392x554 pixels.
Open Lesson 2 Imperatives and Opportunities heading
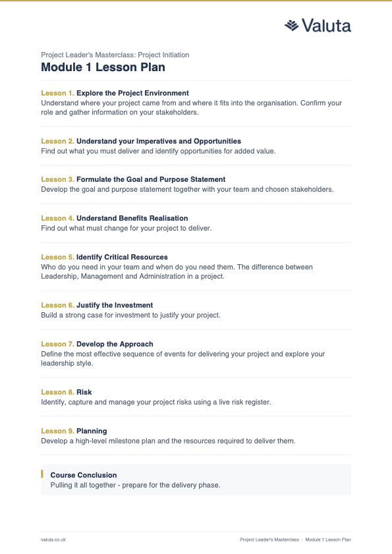coord(141,141)
